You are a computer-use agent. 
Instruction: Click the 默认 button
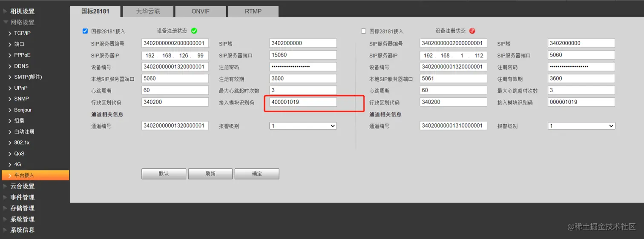coord(164,174)
